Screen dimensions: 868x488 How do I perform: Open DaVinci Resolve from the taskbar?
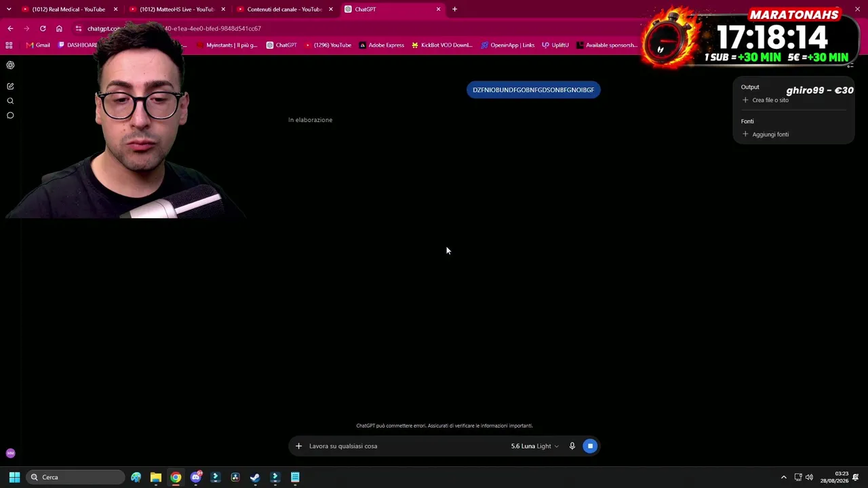click(235, 477)
